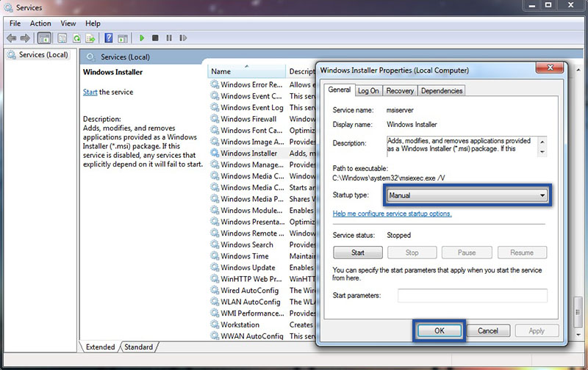588x370 pixels.
Task: Click gear icon beside Windows Event Log
Action: 215,107
